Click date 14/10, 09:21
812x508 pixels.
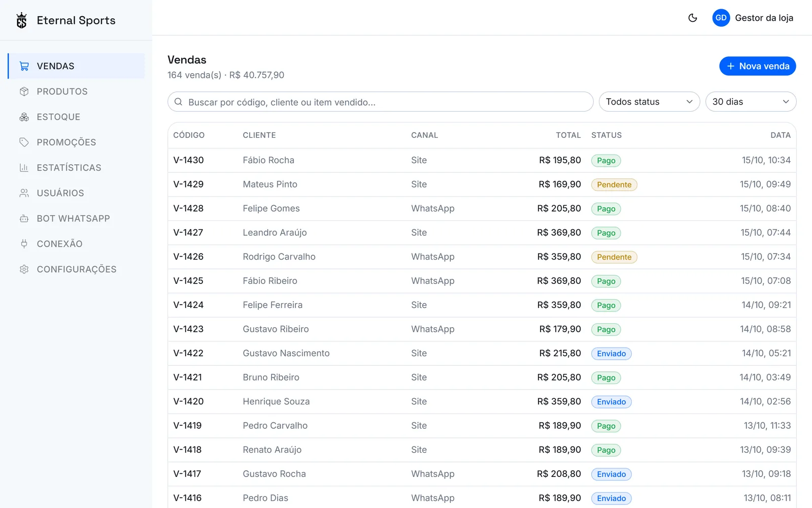coord(766,305)
